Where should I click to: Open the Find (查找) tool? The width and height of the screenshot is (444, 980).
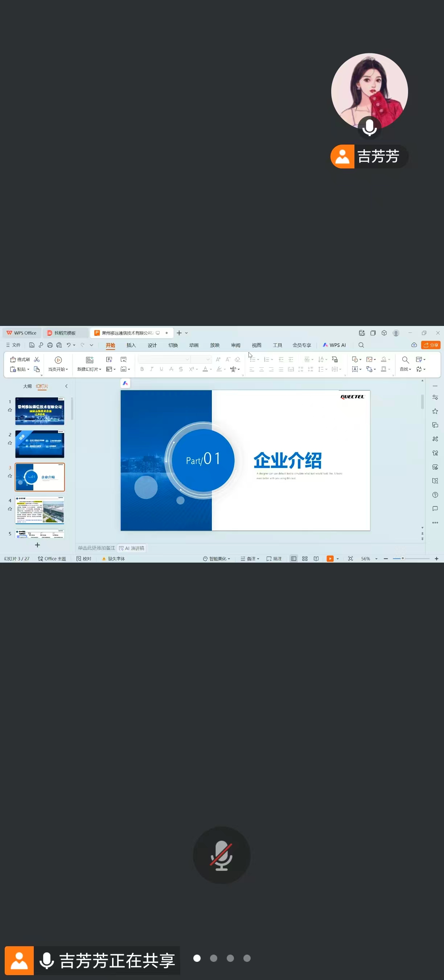tap(405, 360)
